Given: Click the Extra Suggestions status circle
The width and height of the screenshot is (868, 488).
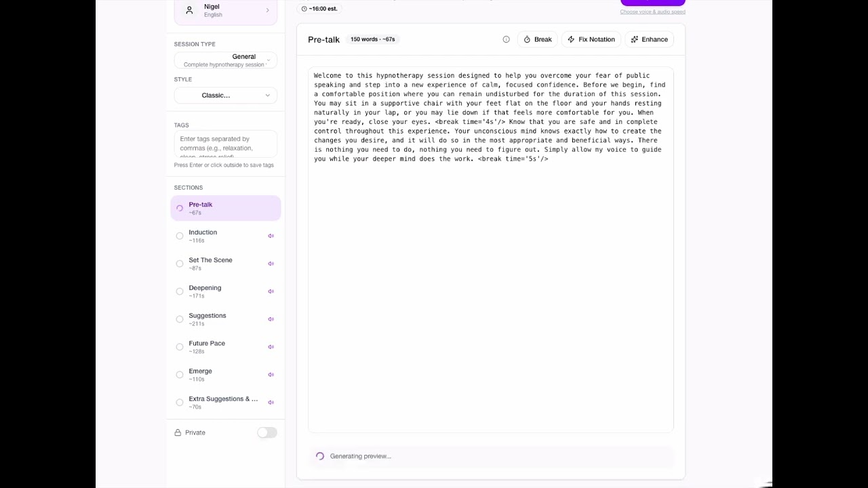Looking at the screenshot, I should pos(180,403).
